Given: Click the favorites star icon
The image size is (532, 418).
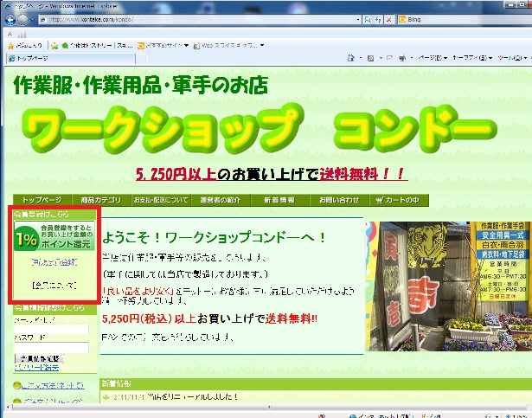Looking at the screenshot, I should pos(10,42).
